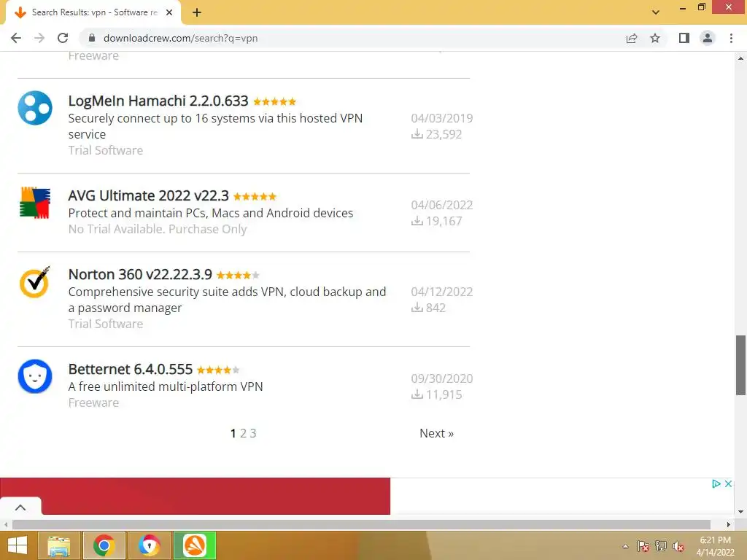Screen dimensions: 747x560
Task: Click the scrollbar down arrow
Action: (740, 512)
